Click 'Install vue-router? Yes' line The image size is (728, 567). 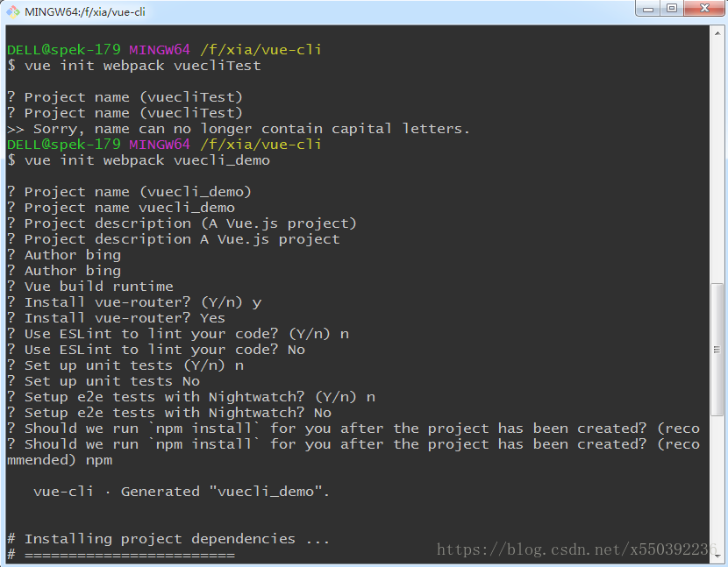116,318
